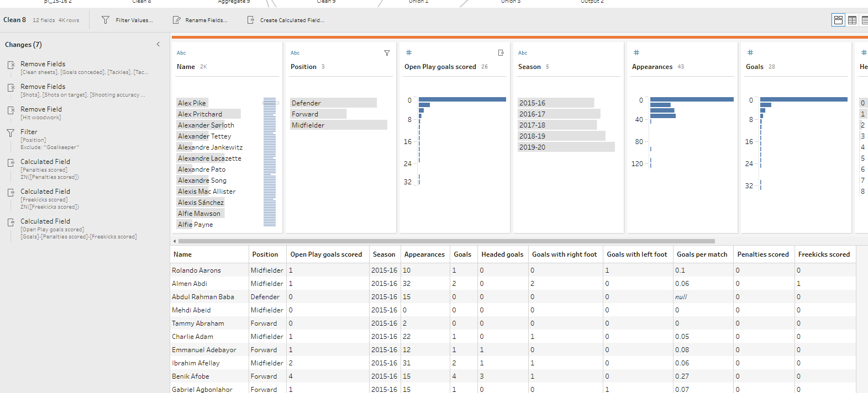This screenshot has height=393, width=868.
Task: Select the Filter change funnel icon
Action: click(x=10, y=132)
